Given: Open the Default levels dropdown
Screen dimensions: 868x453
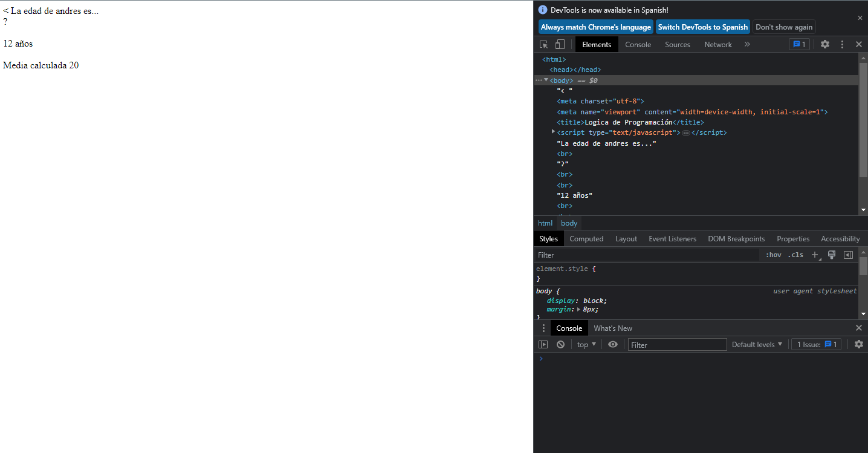Looking at the screenshot, I should [x=757, y=344].
